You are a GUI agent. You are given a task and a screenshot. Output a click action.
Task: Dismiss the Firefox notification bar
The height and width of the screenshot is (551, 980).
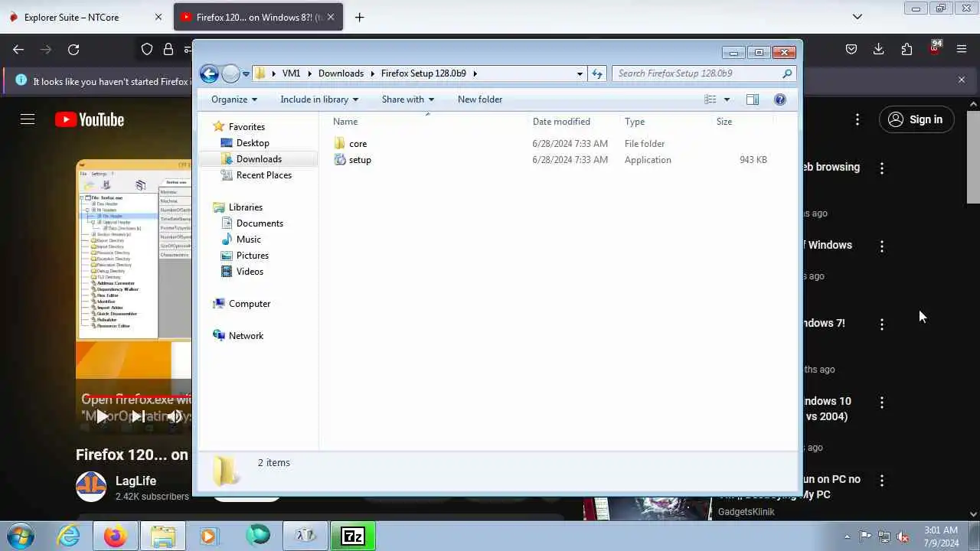pyautogui.click(x=962, y=80)
